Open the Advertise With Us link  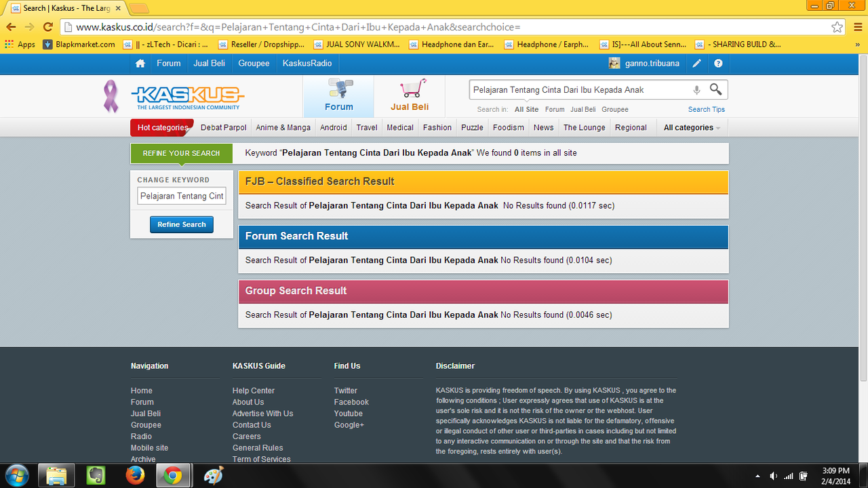click(x=263, y=413)
